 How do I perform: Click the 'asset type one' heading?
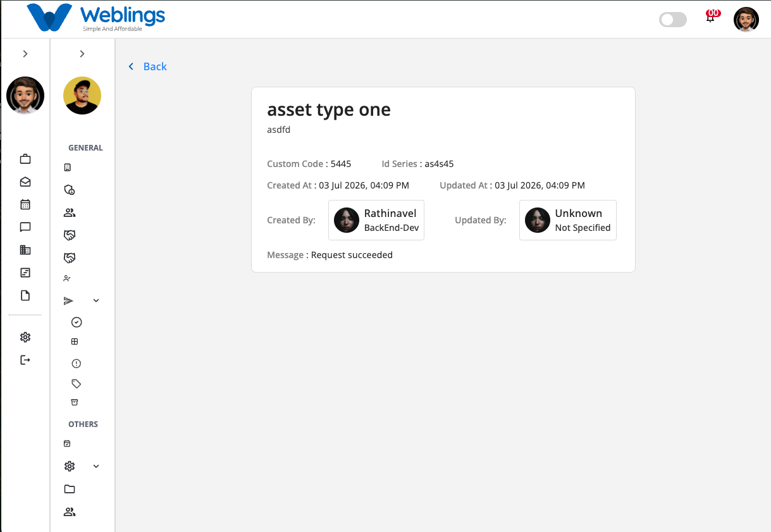329,109
